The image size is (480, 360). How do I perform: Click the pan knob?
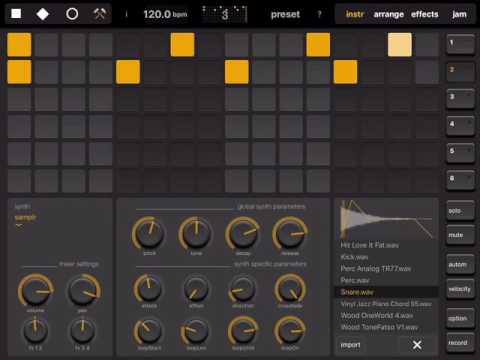click(x=83, y=290)
